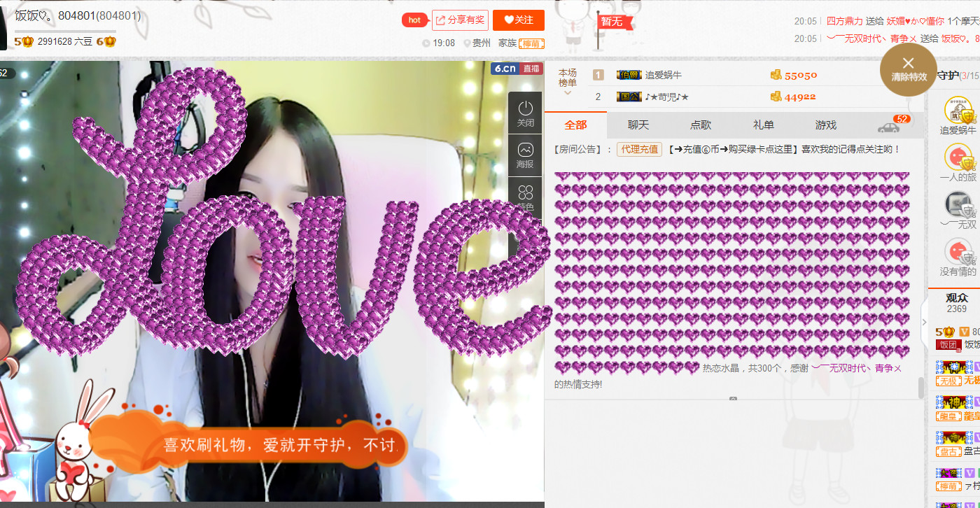Screen dimensions: 980x508
Task: Follow the streamer with 关注 button
Action: click(x=519, y=20)
